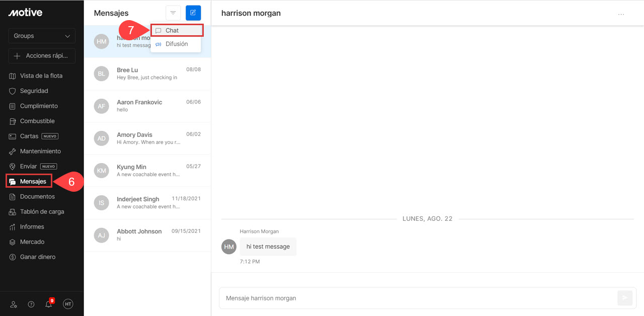Open Inderjeet Singh conversation
Viewport: 644px width, 316px height.
click(147, 203)
